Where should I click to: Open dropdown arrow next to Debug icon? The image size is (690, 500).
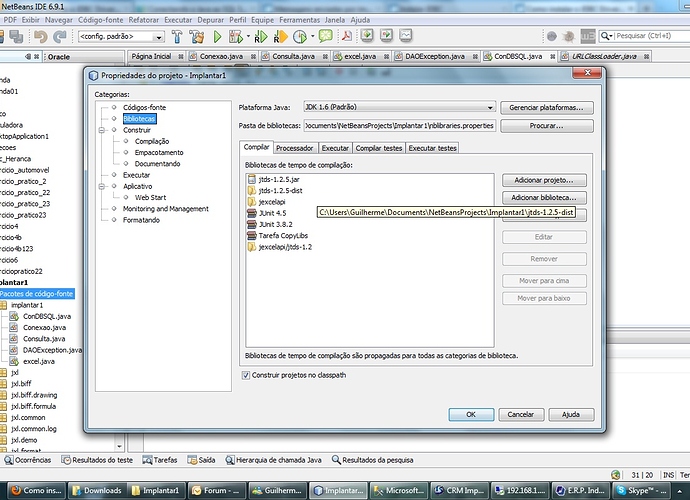pos(249,37)
